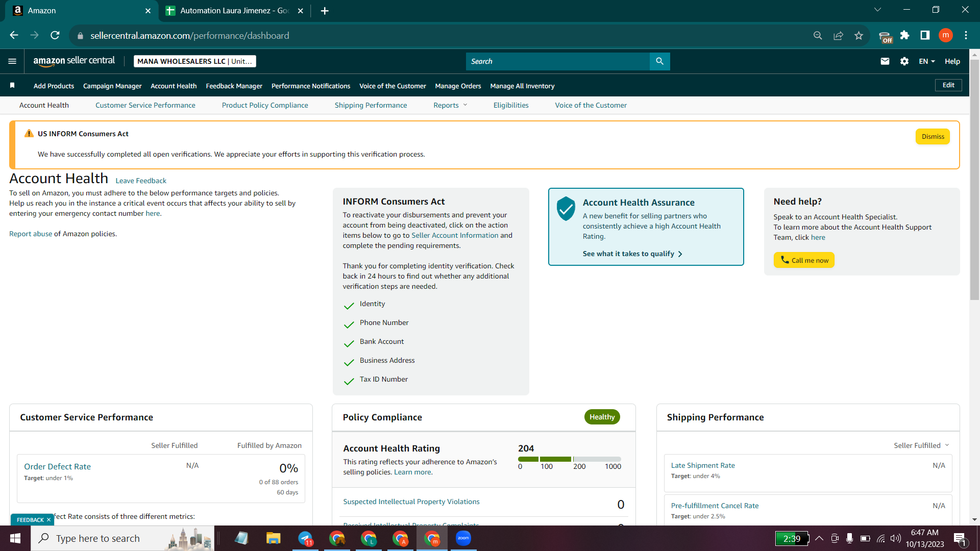The height and width of the screenshot is (551, 980).
Task: Click the Leave Feedback link
Action: coord(141,181)
